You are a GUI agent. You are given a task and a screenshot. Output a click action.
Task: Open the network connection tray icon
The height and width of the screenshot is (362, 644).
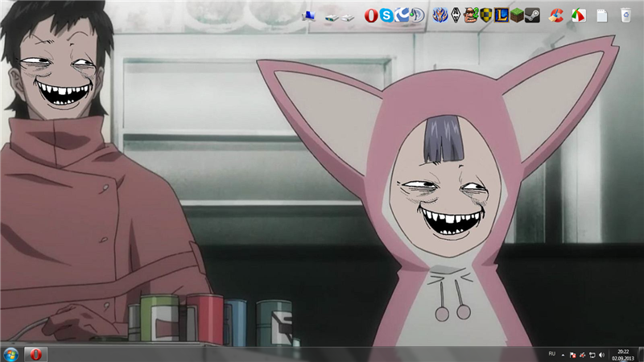click(x=592, y=355)
